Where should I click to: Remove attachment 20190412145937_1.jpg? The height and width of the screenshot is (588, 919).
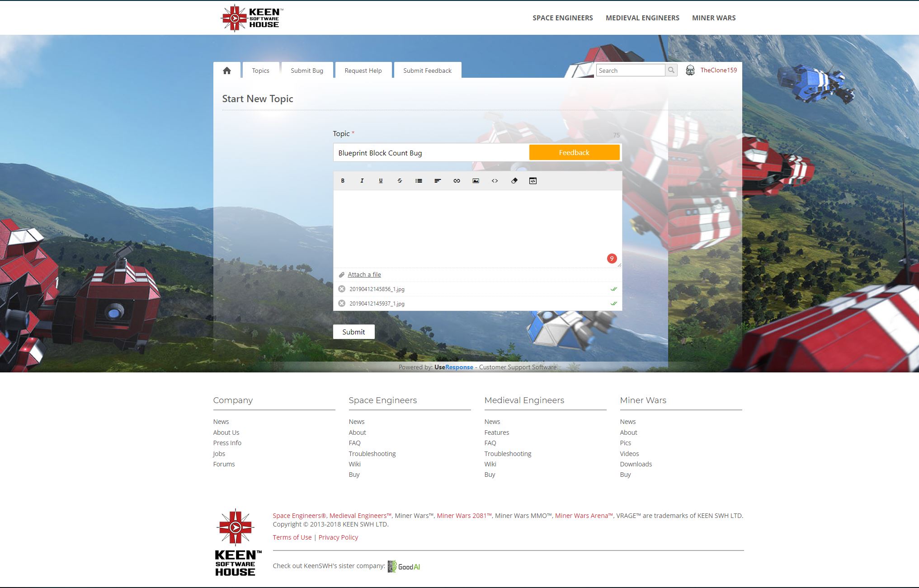(x=342, y=303)
